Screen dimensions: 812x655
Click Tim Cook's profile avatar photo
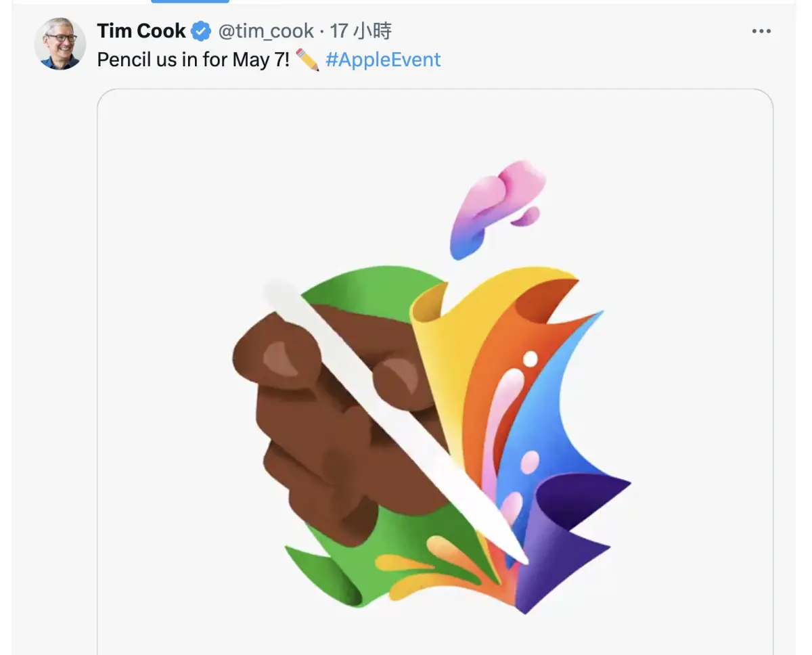60,44
